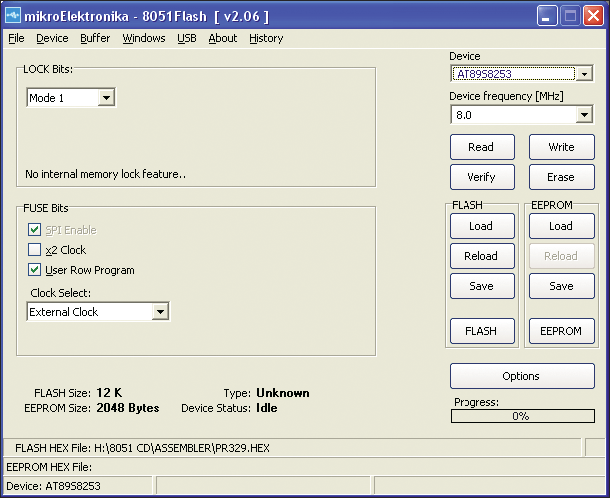
Task: Toggle the x2 Clock checkbox
Action: [x=34, y=250]
